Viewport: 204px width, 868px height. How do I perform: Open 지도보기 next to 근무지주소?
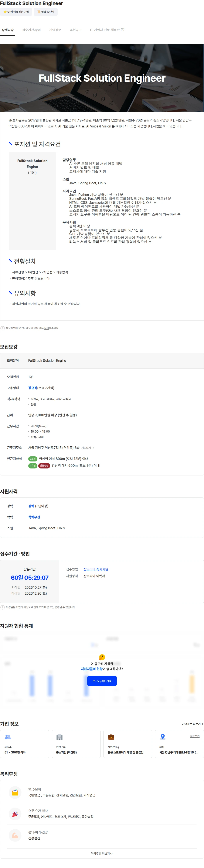click(x=86, y=448)
